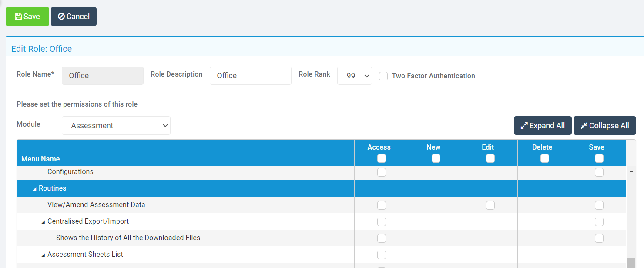644x268 pixels.
Task: Toggle the New column header checkbox
Action: tap(436, 158)
